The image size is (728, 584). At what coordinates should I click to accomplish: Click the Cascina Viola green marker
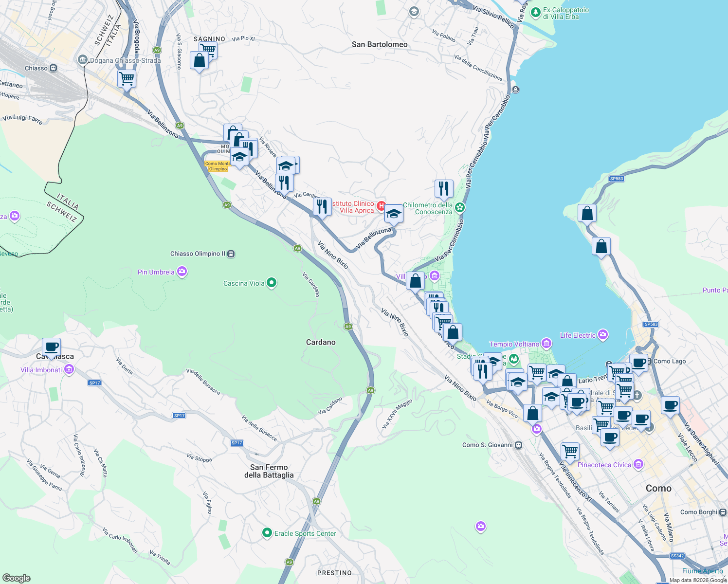coord(271,282)
